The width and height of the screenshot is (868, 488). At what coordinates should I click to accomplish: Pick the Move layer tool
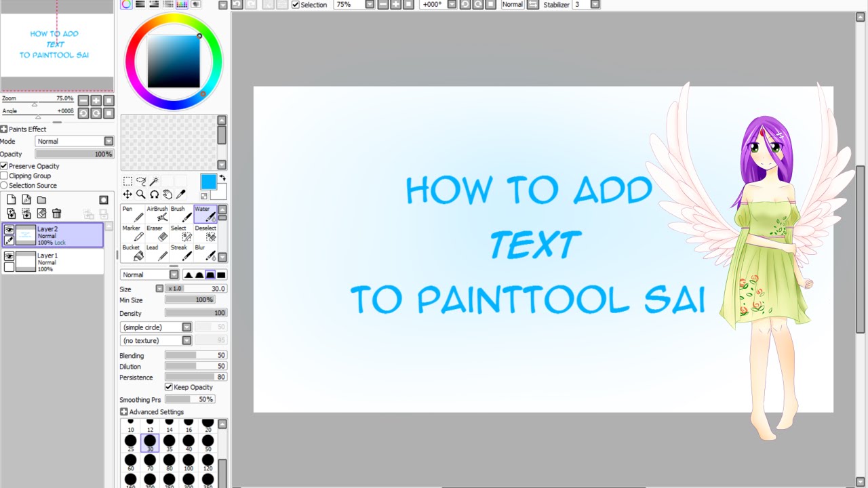[127, 195]
